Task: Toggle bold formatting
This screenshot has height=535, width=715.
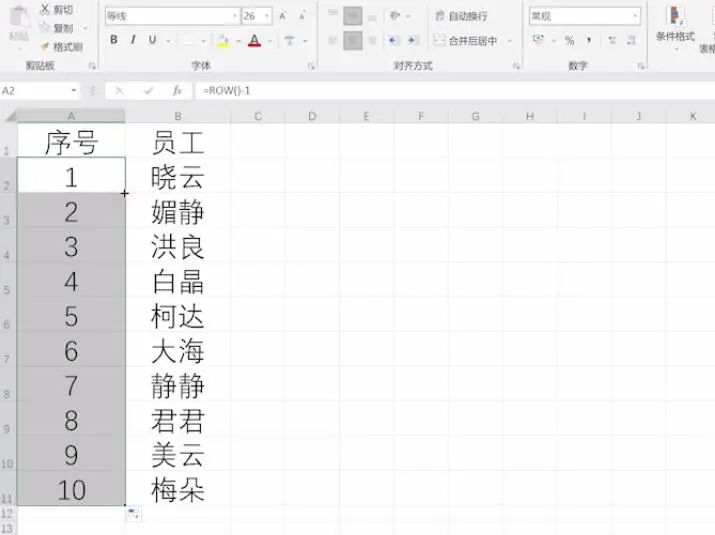Action: [x=114, y=40]
